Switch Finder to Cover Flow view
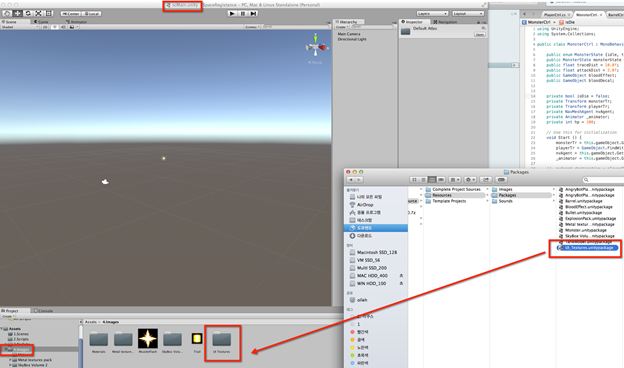The image size is (624, 368). [441, 180]
